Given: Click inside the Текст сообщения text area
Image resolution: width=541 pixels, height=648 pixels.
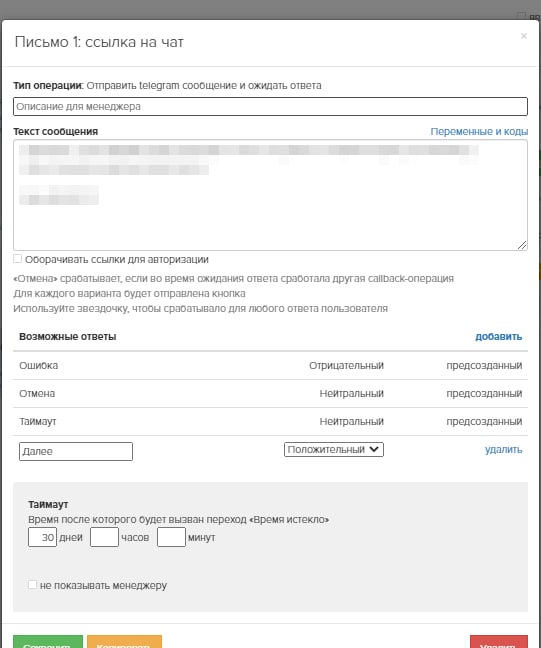Looking at the screenshot, I should (270, 195).
